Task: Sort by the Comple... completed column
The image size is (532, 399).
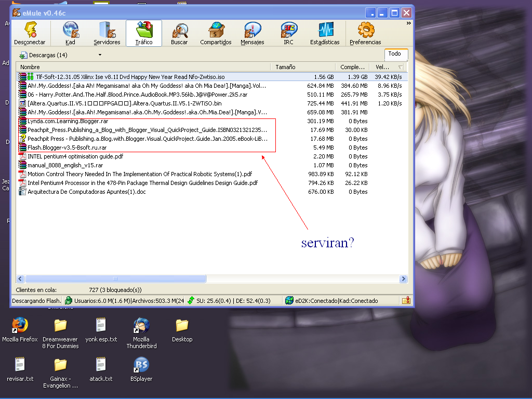Action: click(353, 67)
